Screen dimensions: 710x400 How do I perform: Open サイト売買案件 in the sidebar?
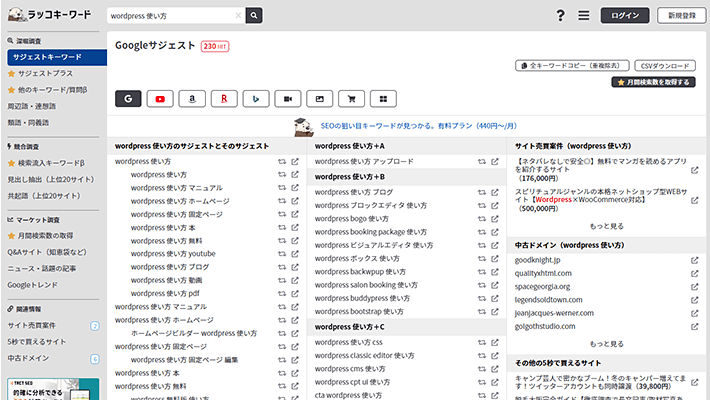pos(32,325)
